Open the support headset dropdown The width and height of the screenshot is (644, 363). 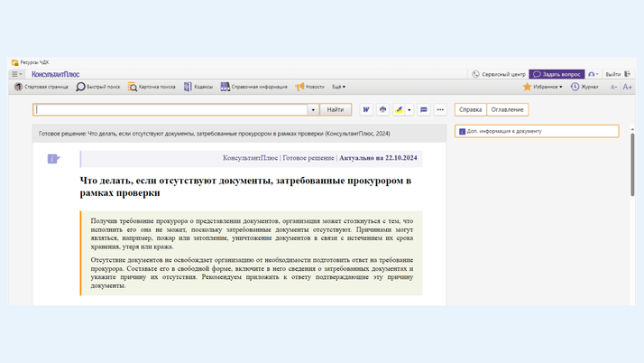[593, 74]
